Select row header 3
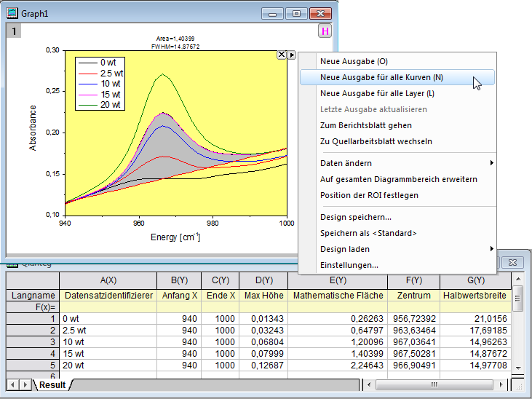 [x=33, y=342]
